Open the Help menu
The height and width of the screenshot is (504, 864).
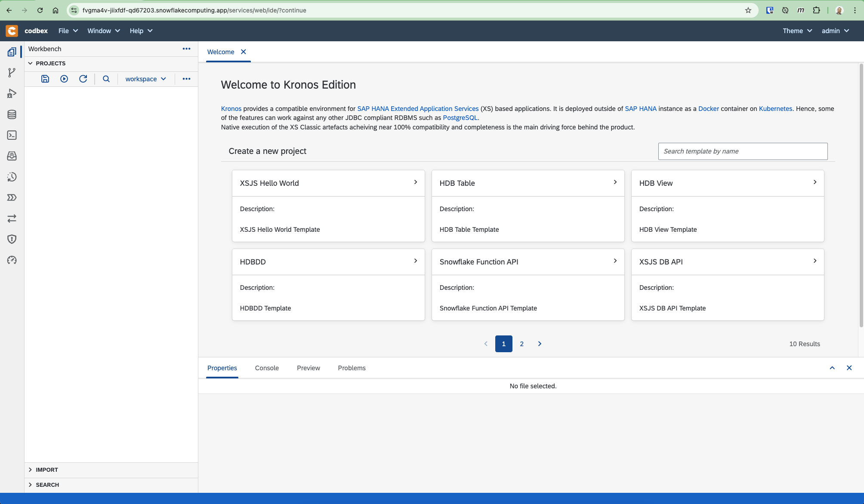(141, 31)
